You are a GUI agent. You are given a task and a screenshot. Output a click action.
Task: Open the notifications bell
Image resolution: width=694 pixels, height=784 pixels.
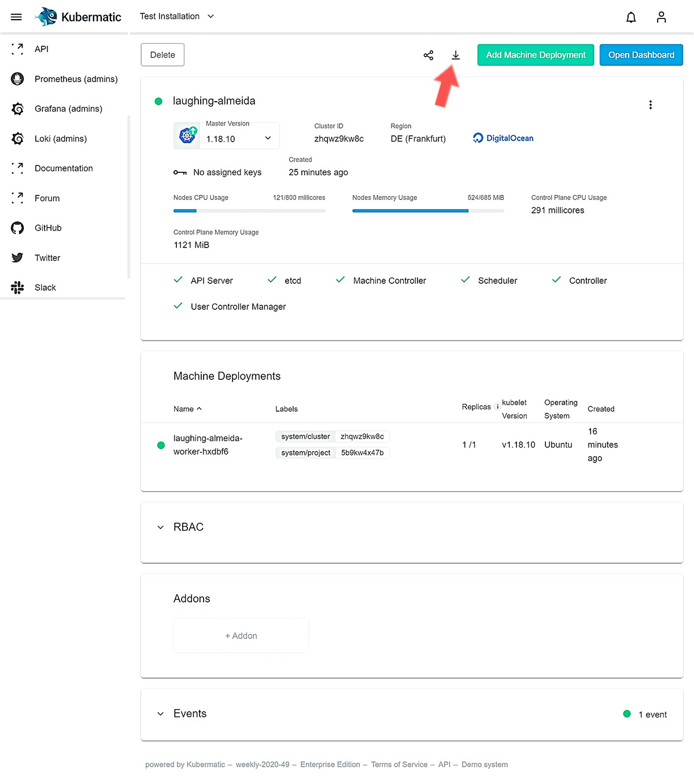tap(631, 17)
